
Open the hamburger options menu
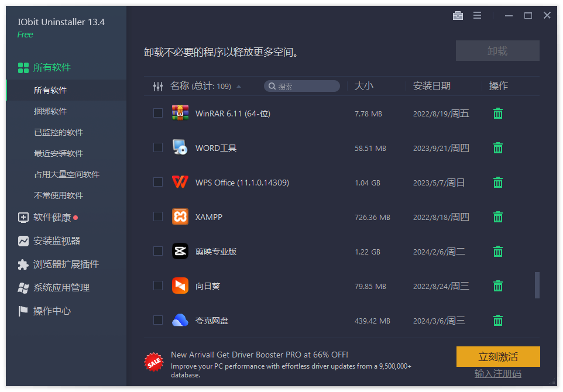477,15
